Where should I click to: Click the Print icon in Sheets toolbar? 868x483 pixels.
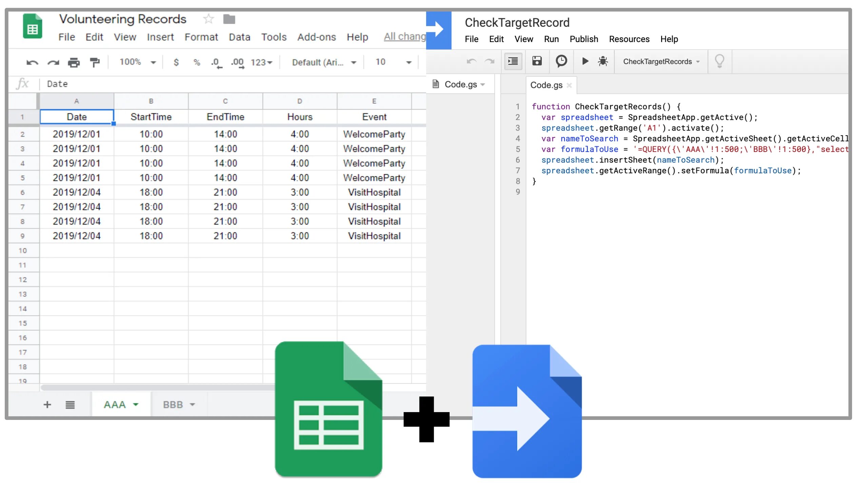point(74,62)
